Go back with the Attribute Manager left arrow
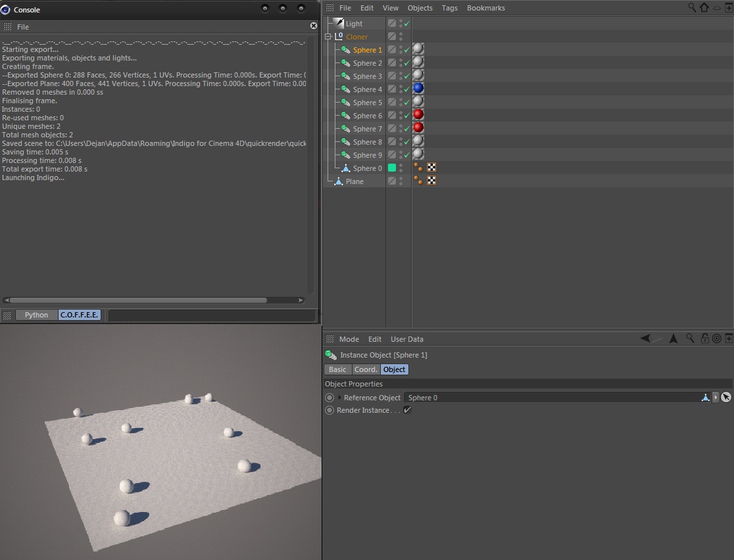This screenshot has width=734, height=560. coord(645,338)
